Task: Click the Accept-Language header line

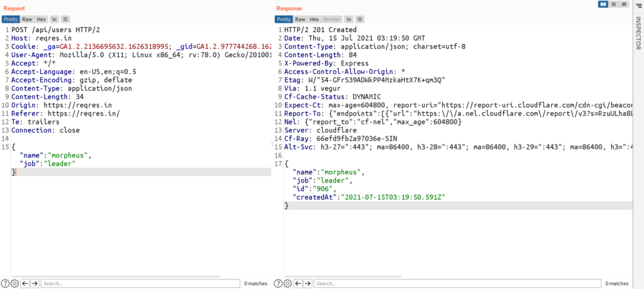Action: pos(74,72)
